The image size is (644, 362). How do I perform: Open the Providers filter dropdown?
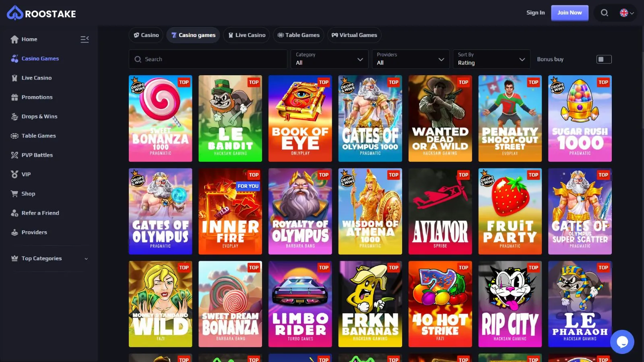410,59
